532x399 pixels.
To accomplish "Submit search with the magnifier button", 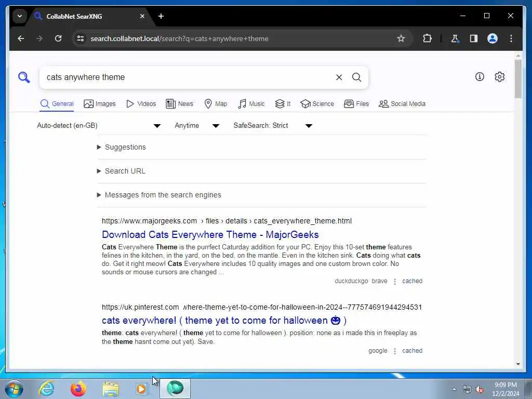I will coord(356,77).
